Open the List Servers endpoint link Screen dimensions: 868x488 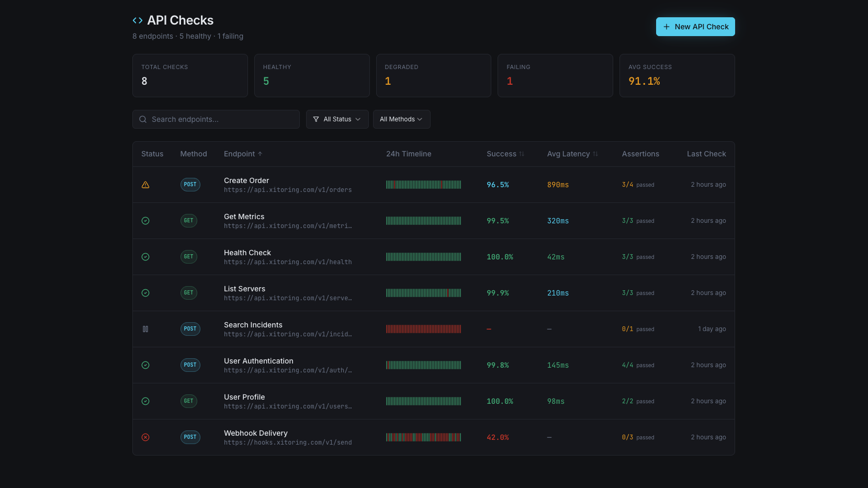pyautogui.click(x=244, y=289)
